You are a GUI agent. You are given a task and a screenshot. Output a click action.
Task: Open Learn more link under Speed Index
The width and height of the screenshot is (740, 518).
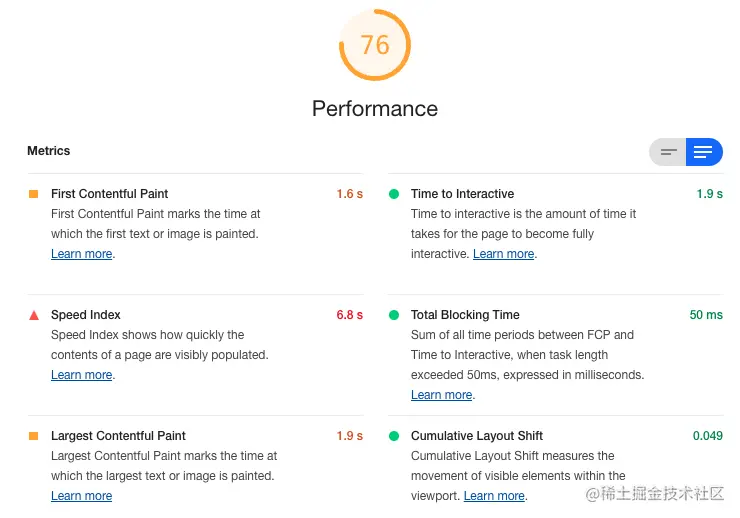[81, 375]
